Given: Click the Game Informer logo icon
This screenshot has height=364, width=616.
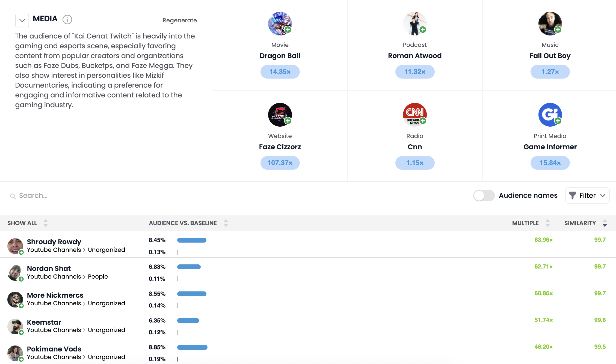Looking at the screenshot, I should [x=550, y=115].
